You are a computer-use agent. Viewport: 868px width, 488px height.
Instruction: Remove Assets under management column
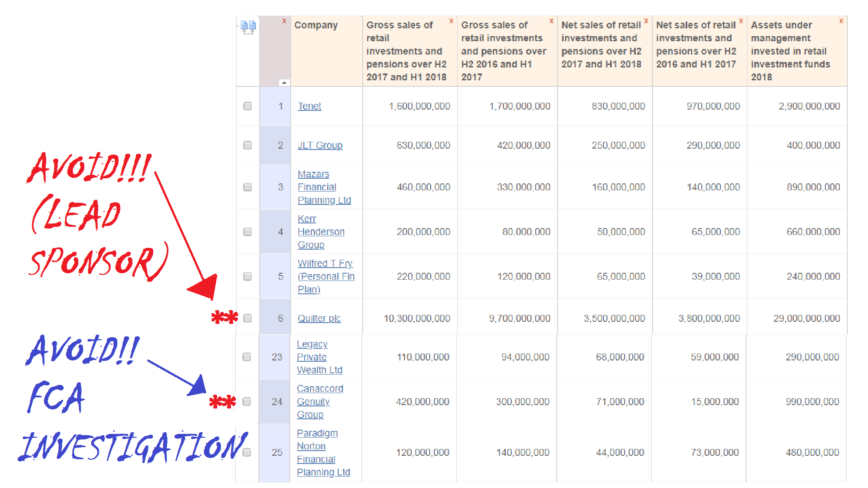pos(841,21)
